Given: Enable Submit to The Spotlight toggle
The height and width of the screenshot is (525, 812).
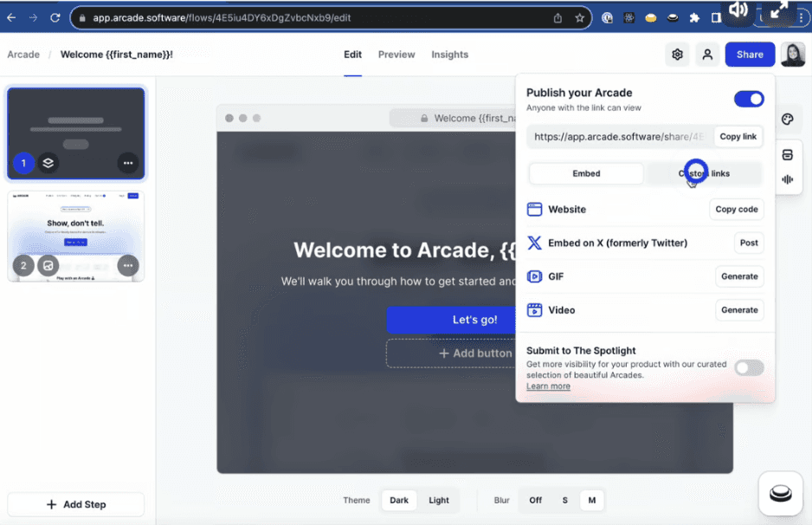Looking at the screenshot, I should pos(749,368).
